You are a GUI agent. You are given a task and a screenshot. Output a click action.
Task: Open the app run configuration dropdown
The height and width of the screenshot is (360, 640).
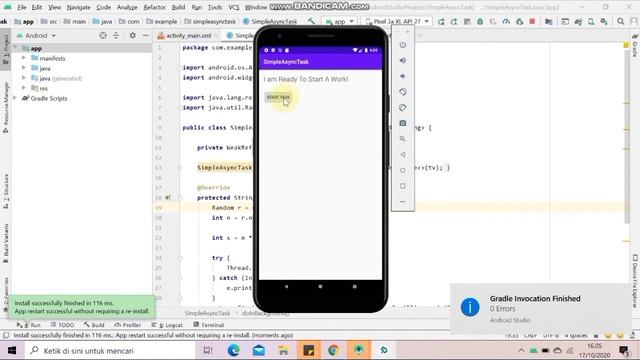[x=340, y=21]
